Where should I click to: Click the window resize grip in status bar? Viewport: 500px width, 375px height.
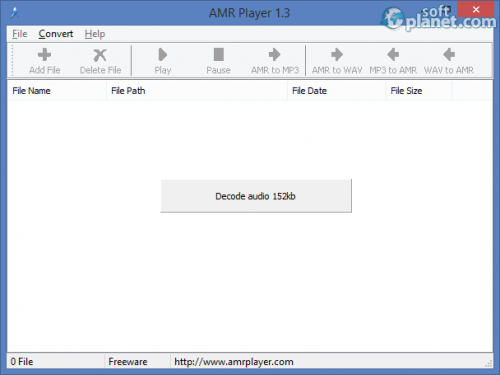pos(488,364)
